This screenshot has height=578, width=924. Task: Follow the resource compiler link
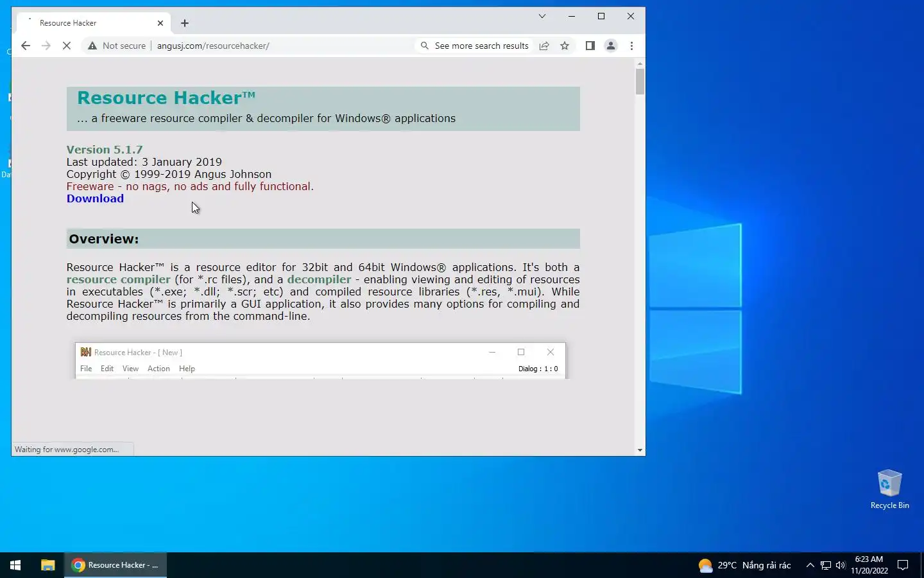point(118,279)
